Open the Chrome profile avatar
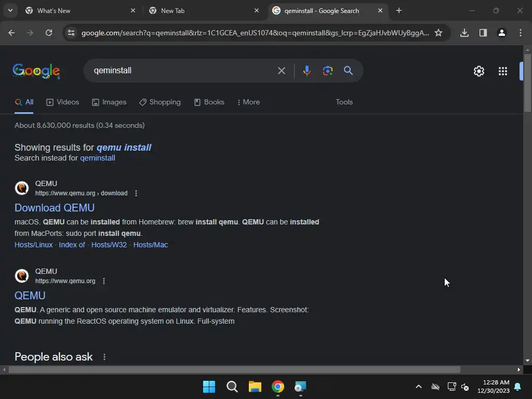This screenshot has height=399, width=532. click(502, 33)
